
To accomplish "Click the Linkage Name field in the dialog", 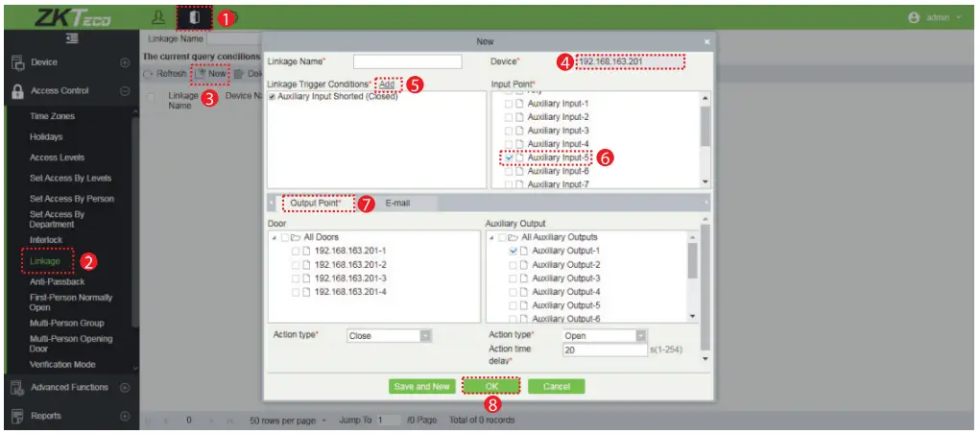I will (x=408, y=61).
